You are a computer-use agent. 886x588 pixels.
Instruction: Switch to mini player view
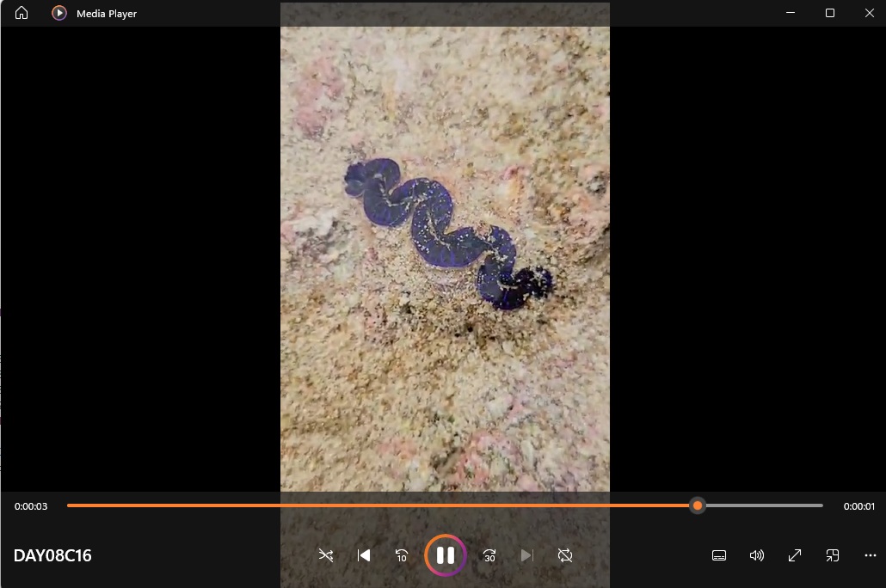pyautogui.click(x=832, y=555)
